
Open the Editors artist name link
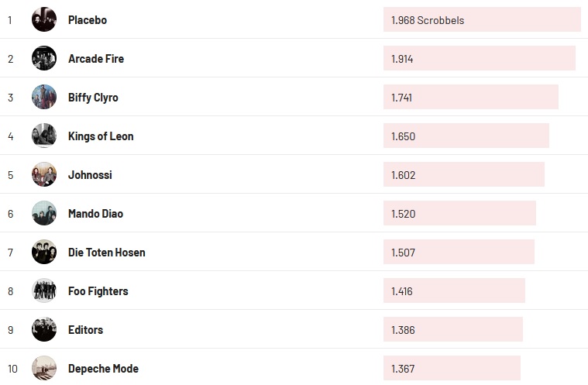(85, 330)
